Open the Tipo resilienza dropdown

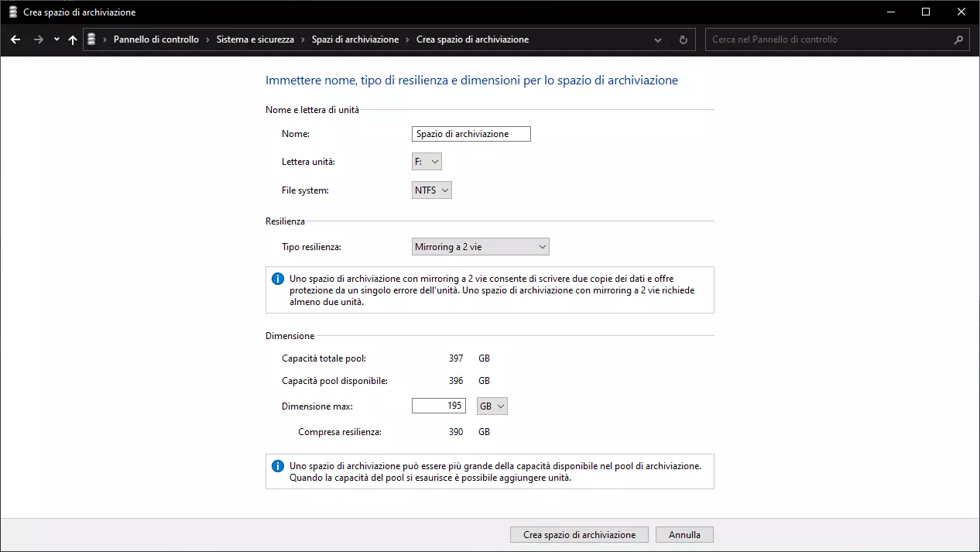pos(480,247)
